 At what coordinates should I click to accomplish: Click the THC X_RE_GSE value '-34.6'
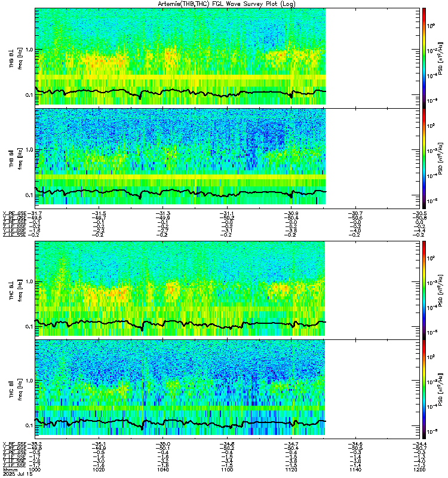pyautogui.click(x=355, y=444)
